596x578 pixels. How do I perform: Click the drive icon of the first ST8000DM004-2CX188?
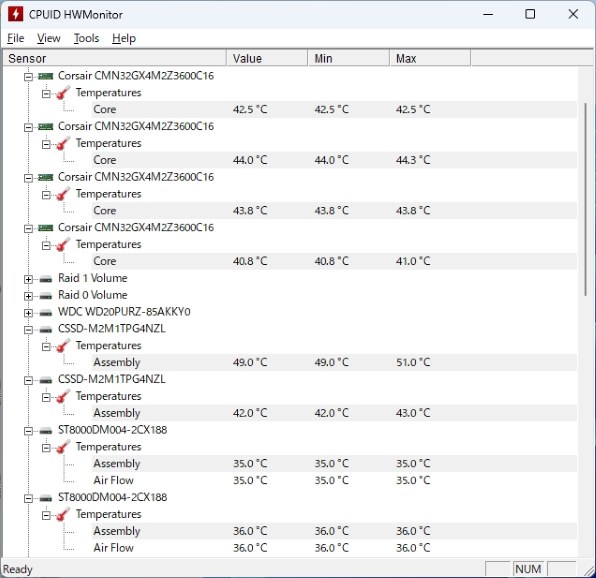(46, 431)
